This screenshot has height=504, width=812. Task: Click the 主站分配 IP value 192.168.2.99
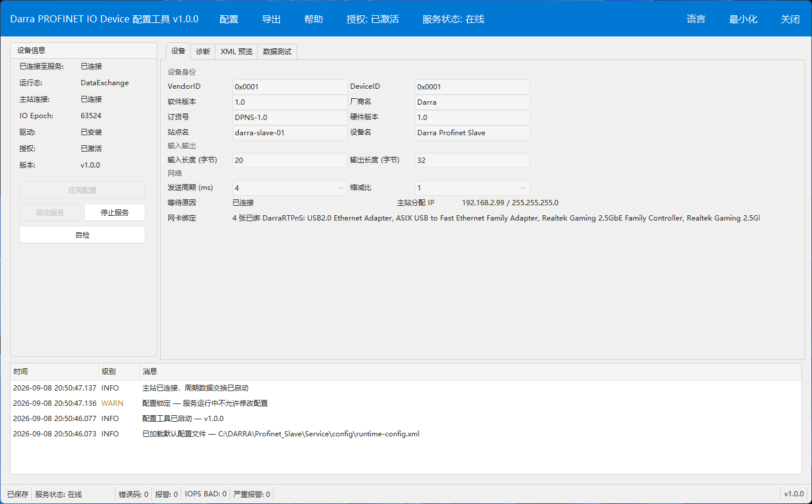click(x=510, y=203)
